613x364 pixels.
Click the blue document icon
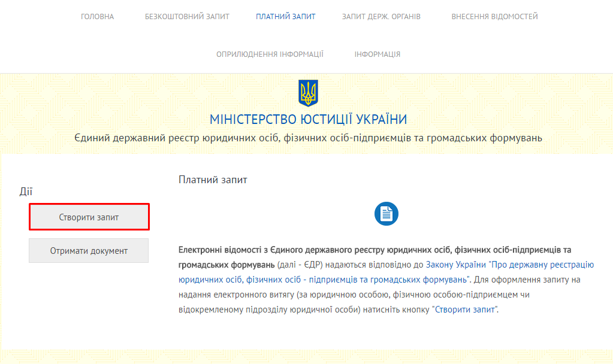[x=386, y=214]
